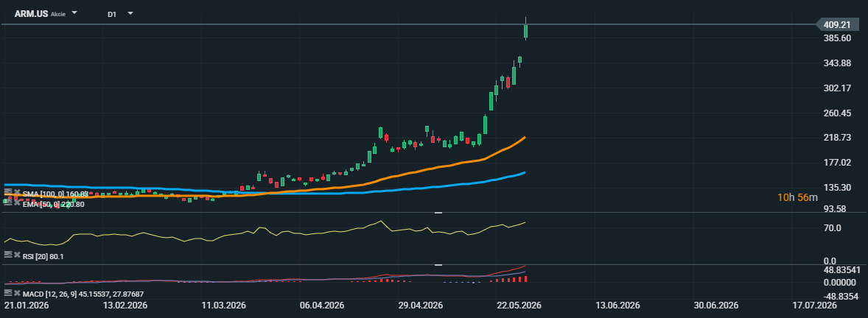Click the RSI 70.0 level label
Image resolution: width=868 pixels, height=318 pixels.
tap(833, 227)
